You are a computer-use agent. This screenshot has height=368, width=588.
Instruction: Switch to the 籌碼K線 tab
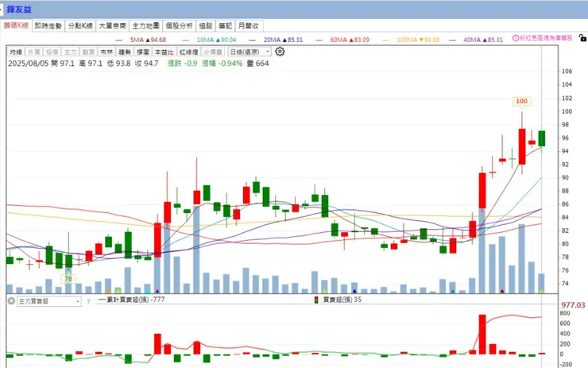click(x=16, y=25)
